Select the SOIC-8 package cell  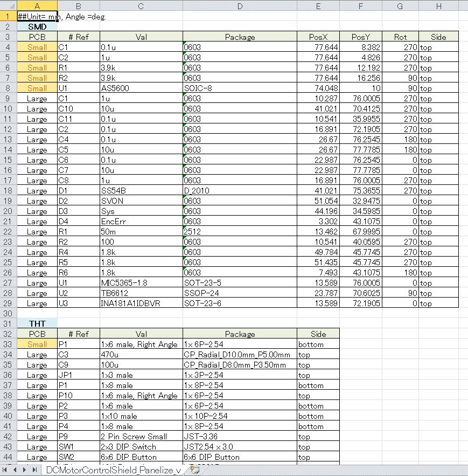240,88
